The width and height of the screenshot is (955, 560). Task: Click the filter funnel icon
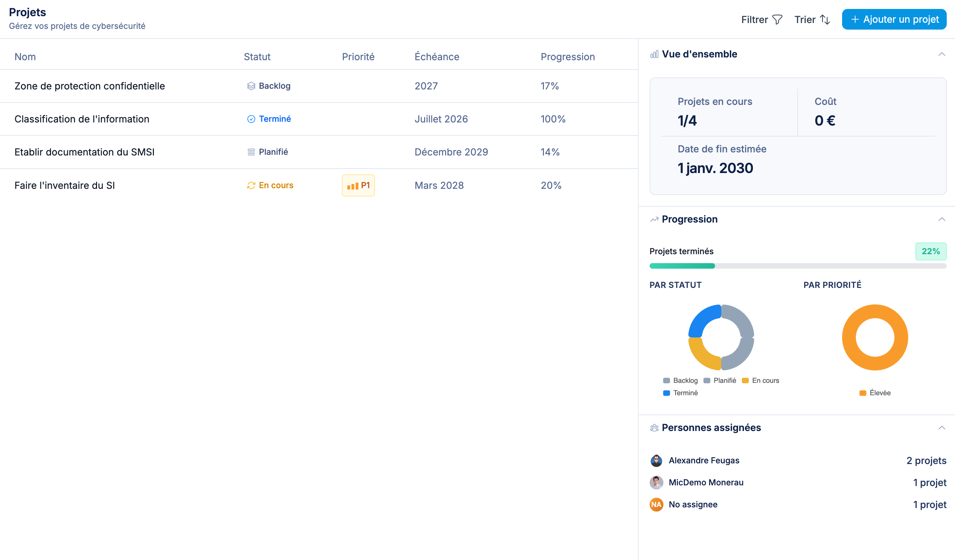[x=777, y=20]
